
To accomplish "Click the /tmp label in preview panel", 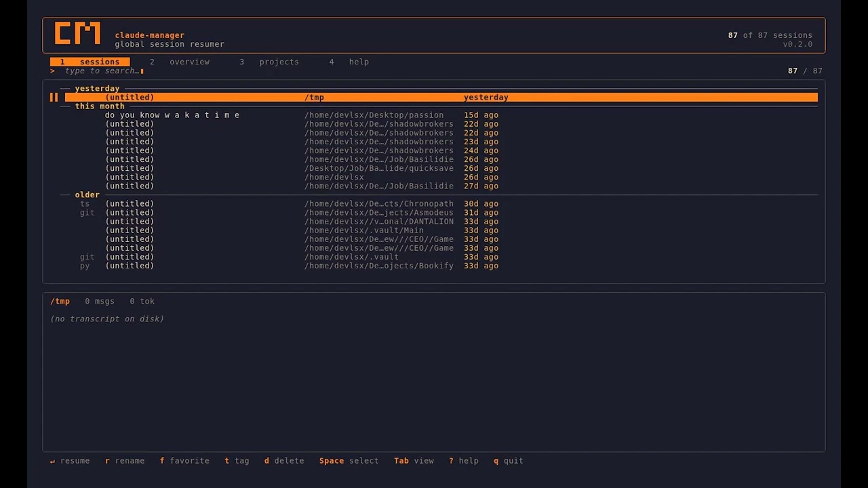I will [x=60, y=302].
